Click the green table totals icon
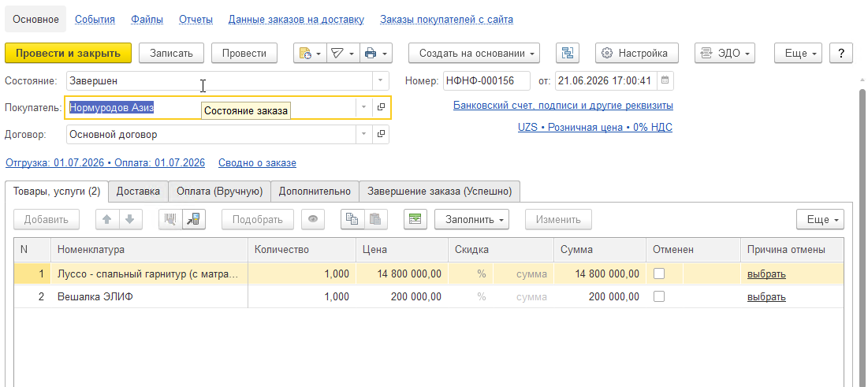 (415, 219)
